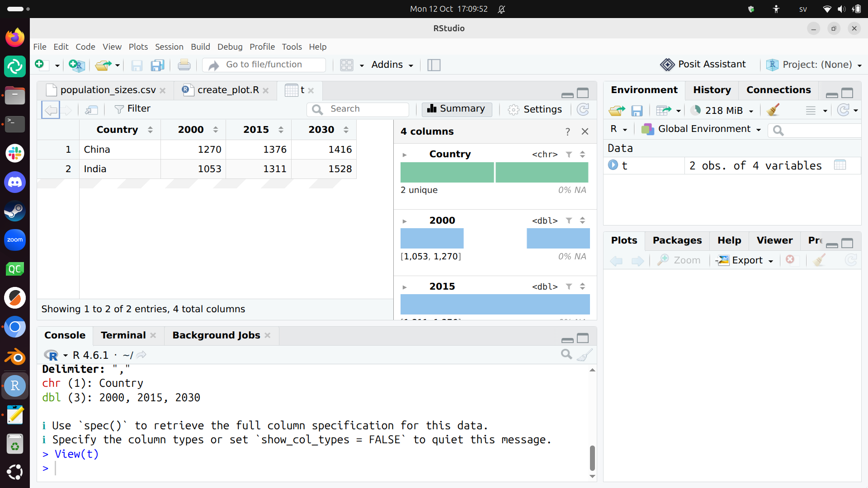Image resolution: width=868 pixels, height=488 pixels.
Task: Open the Addins dropdown
Action: [392, 65]
